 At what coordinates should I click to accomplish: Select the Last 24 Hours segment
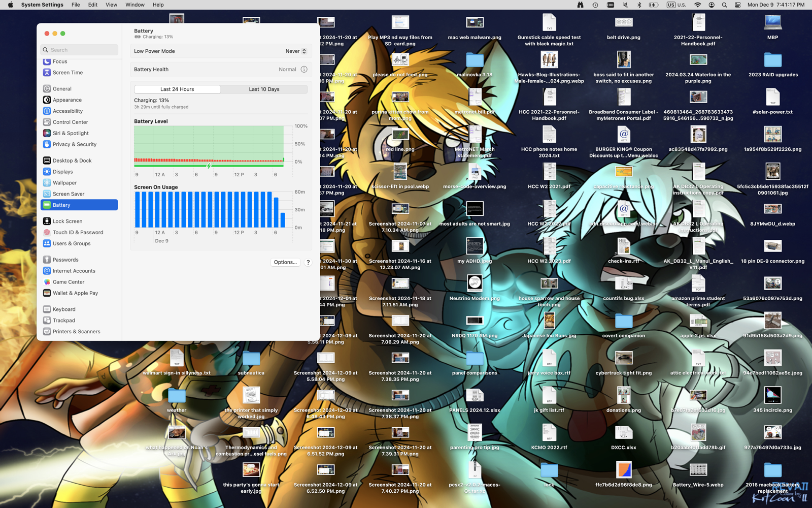[177, 89]
